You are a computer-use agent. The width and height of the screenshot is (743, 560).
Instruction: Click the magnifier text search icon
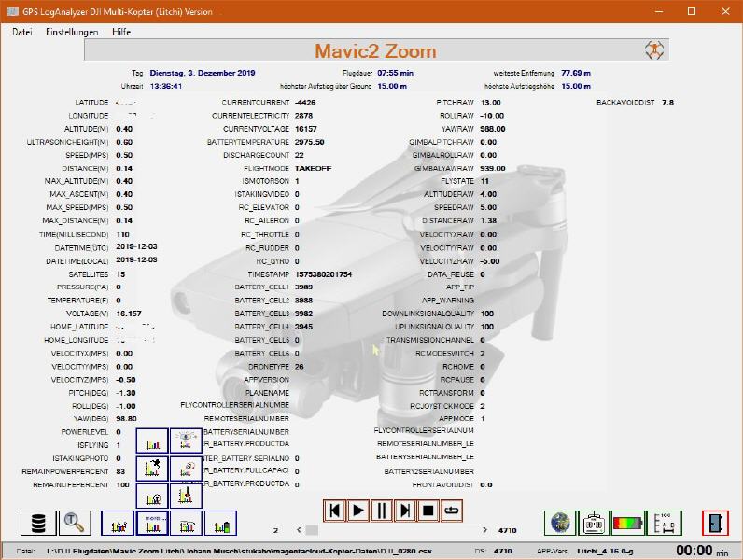75,523
